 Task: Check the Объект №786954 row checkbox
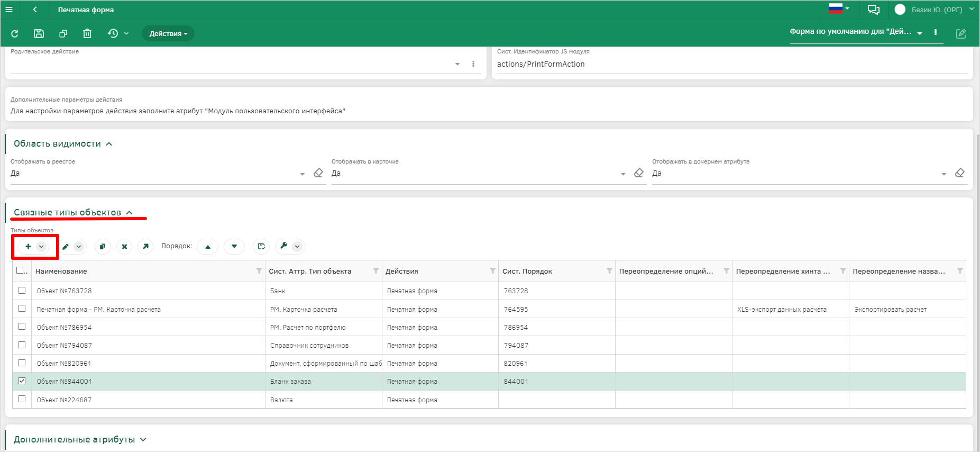[22, 326]
